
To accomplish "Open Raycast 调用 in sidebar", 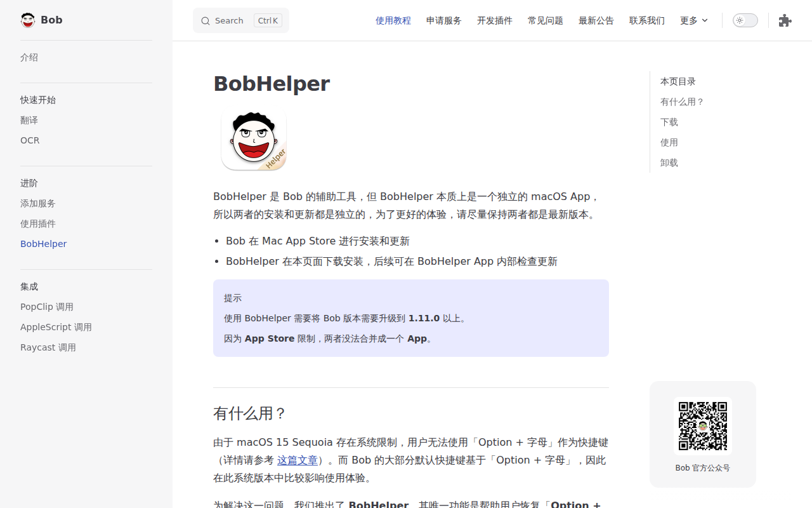I will point(48,347).
